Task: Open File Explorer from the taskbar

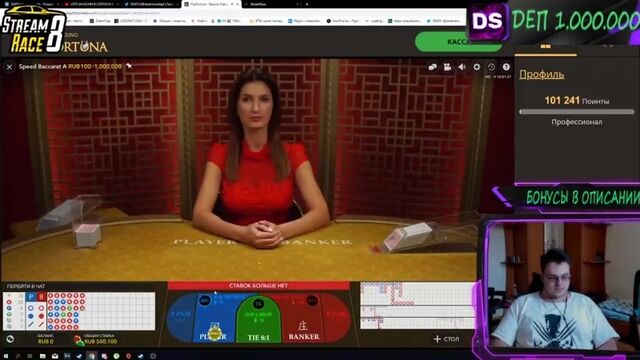Action: click(42, 356)
